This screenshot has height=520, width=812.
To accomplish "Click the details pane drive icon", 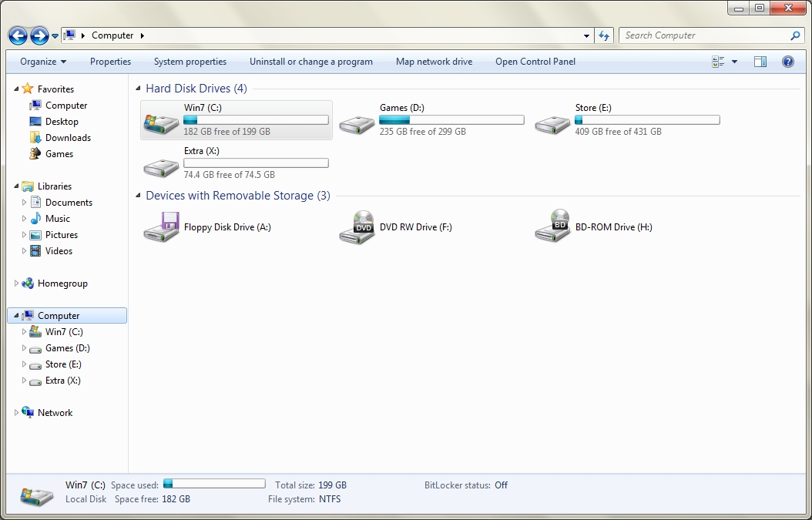I will coord(37,495).
